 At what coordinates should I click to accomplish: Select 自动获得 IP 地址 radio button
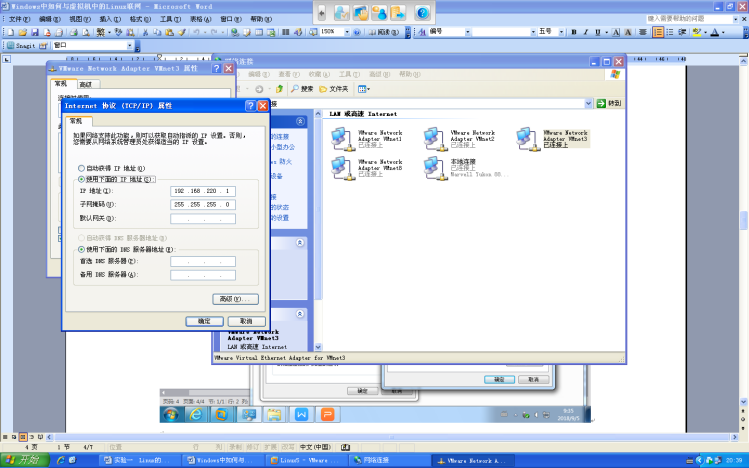click(81, 168)
